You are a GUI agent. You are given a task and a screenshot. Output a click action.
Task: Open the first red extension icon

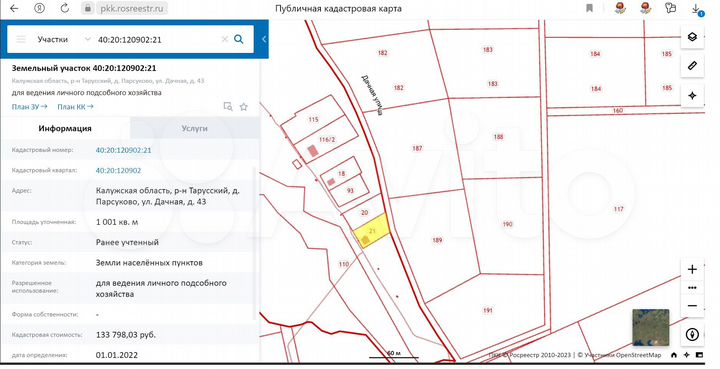(x=620, y=8)
